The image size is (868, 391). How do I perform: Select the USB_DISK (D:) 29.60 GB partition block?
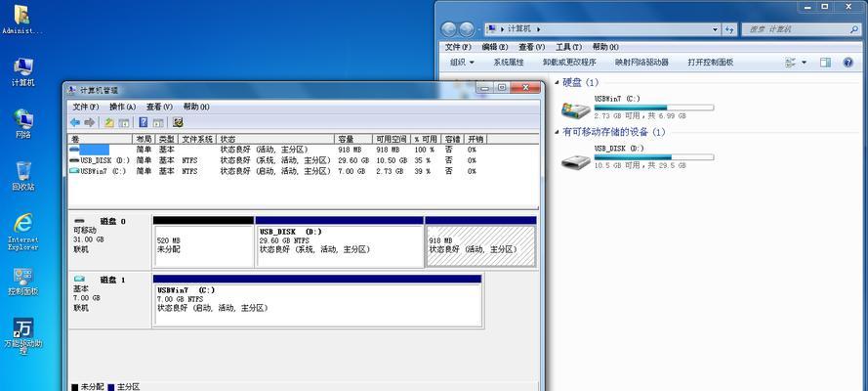(x=340, y=241)
